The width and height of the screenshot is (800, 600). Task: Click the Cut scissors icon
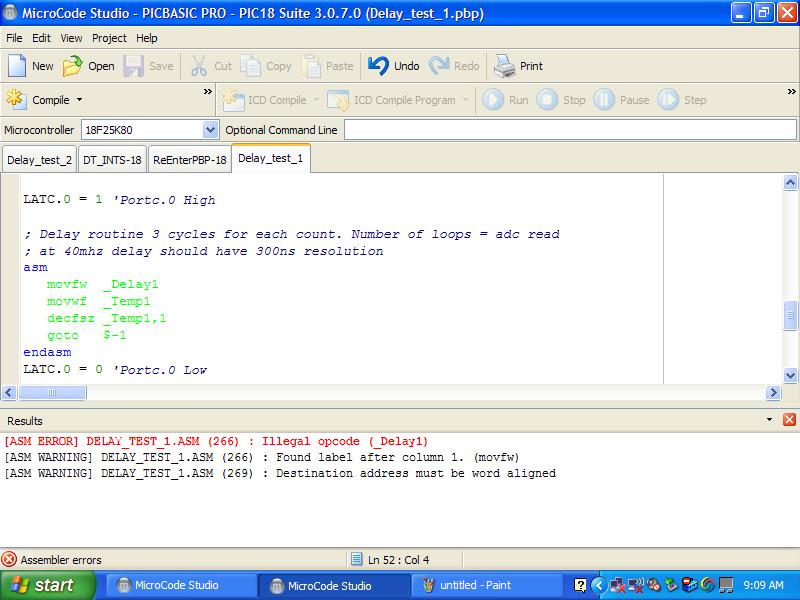click(199, 66)
